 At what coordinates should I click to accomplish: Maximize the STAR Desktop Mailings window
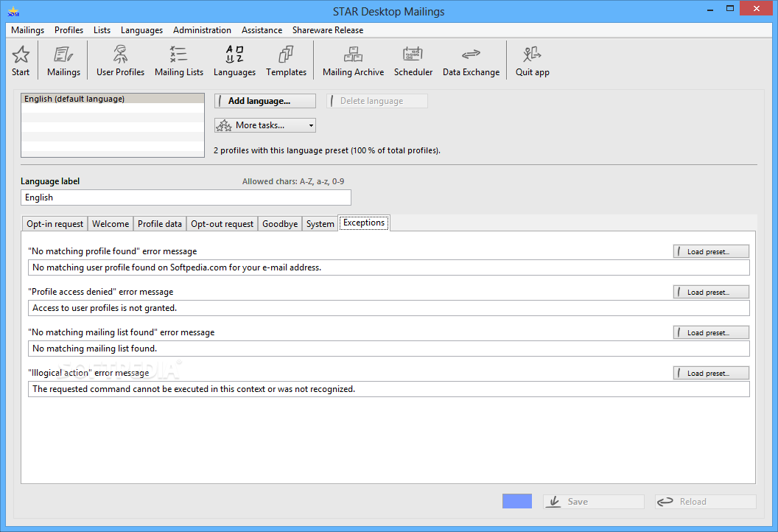pyautogui.click(x=730, y=8)
